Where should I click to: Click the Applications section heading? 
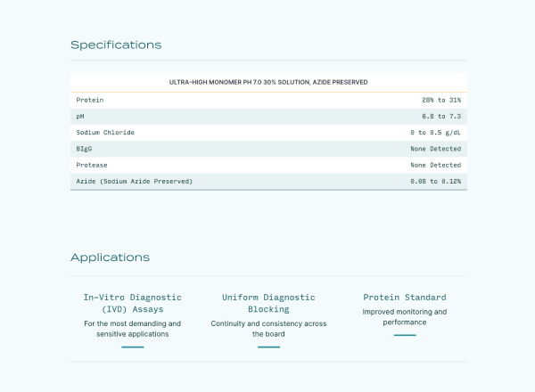point(110,257)
